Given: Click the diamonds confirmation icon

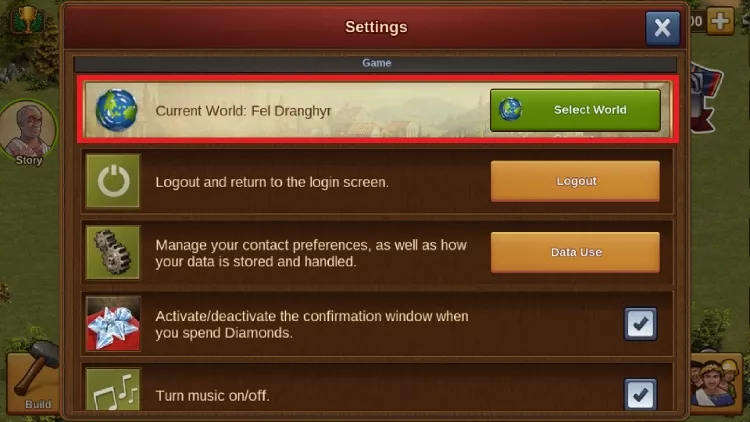Looking at the screenshot, I should (113, 323).
